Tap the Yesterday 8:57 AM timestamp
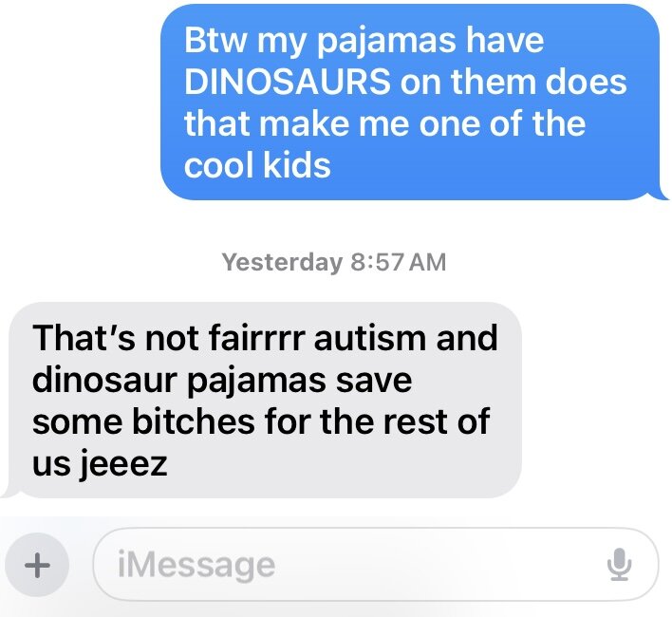The width and height of the screenshot is (672, 617). point(334,262)
